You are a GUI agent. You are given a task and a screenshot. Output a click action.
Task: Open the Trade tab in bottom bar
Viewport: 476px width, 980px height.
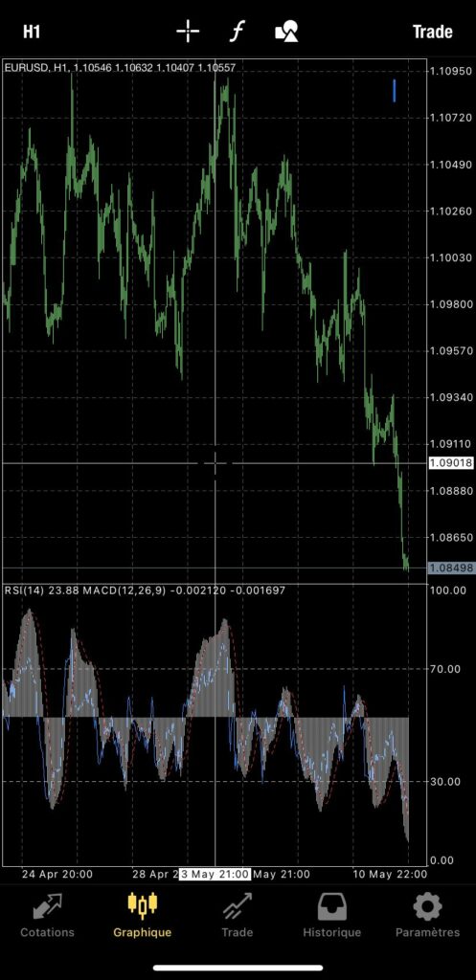[238, 915]
